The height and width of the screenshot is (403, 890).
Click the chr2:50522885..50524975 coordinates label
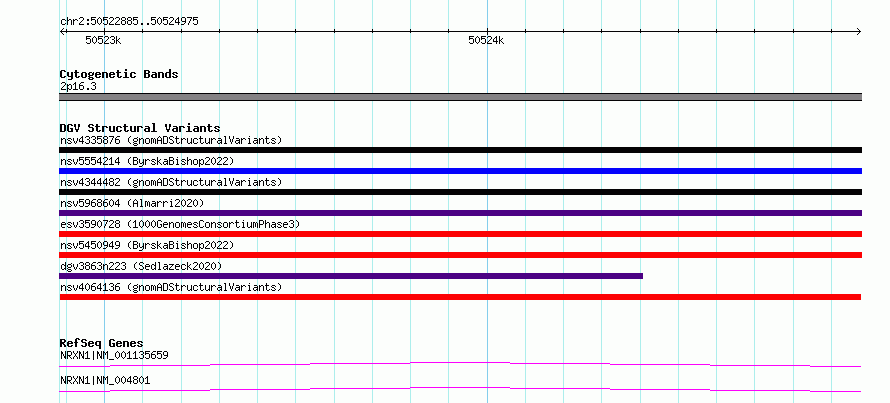tap(129, 22)
